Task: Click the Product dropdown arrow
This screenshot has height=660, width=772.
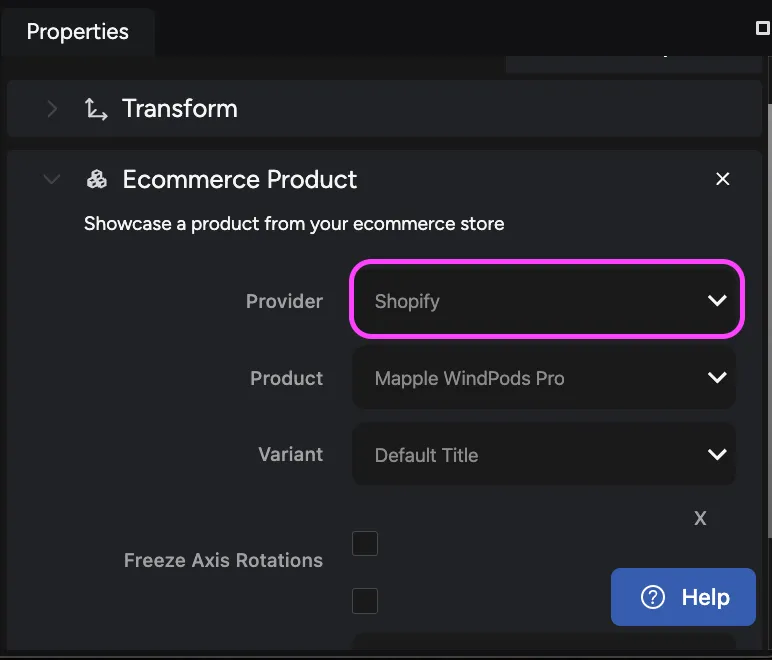Action: (x=716, y=378)
